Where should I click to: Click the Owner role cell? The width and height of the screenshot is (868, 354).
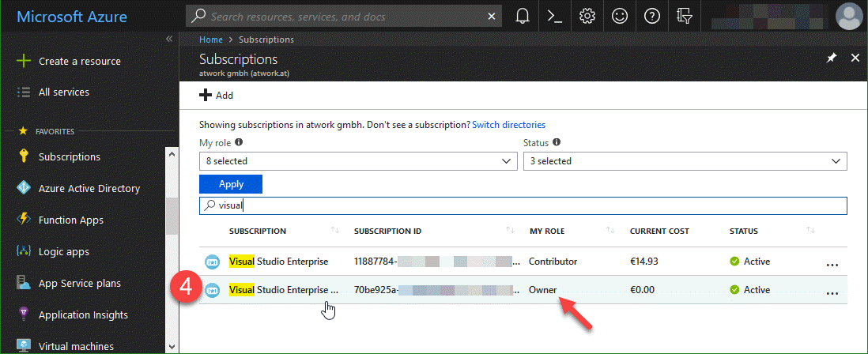tap(542, 289)
